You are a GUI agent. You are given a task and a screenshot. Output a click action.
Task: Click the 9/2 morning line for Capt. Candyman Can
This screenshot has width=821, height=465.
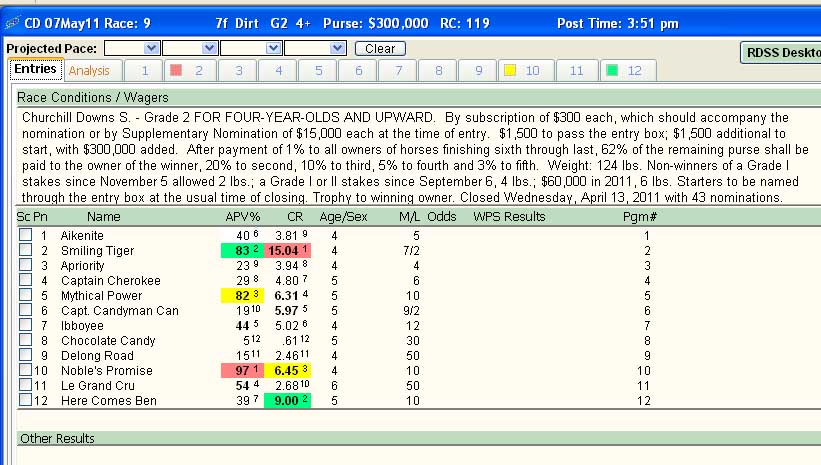tap(411, 311)
